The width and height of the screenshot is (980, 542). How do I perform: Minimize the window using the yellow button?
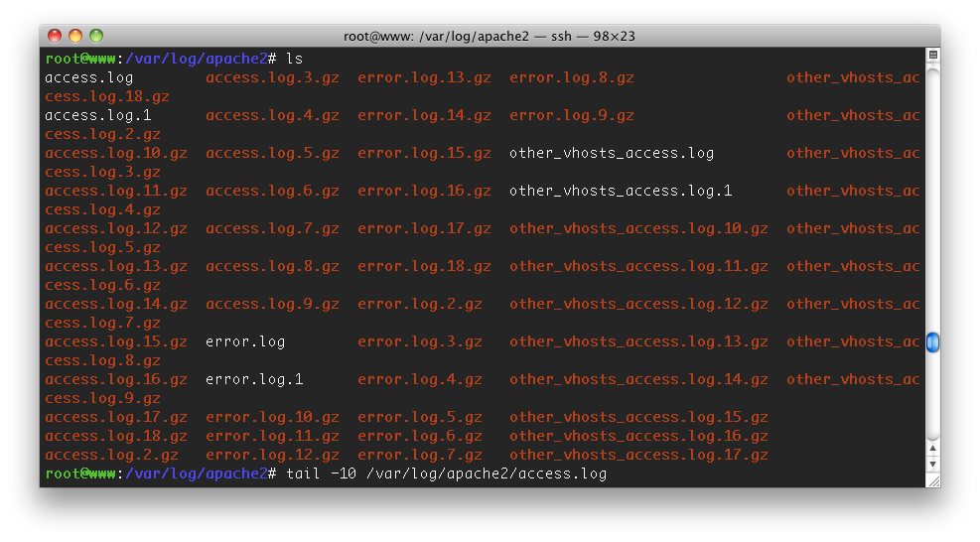coord(75,36)
